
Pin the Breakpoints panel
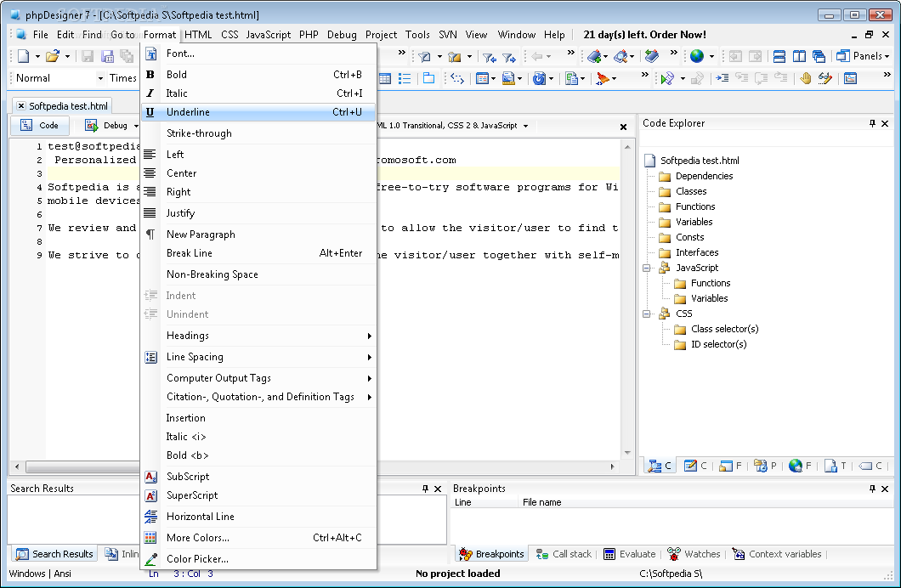click(x=872, y=489)
